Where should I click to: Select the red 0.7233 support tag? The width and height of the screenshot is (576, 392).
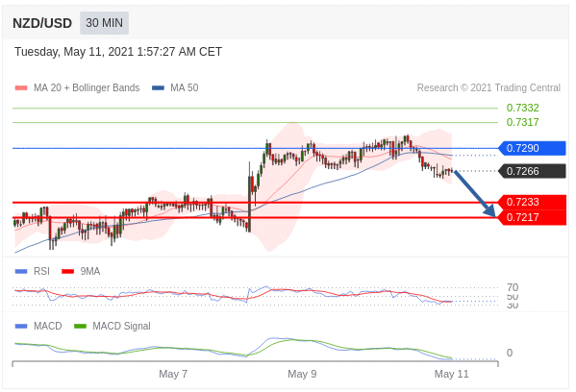[x=532, y=202]
